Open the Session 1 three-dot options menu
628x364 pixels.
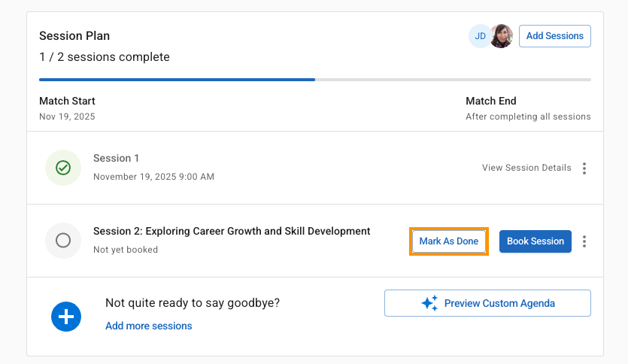(x=584, y=168)
